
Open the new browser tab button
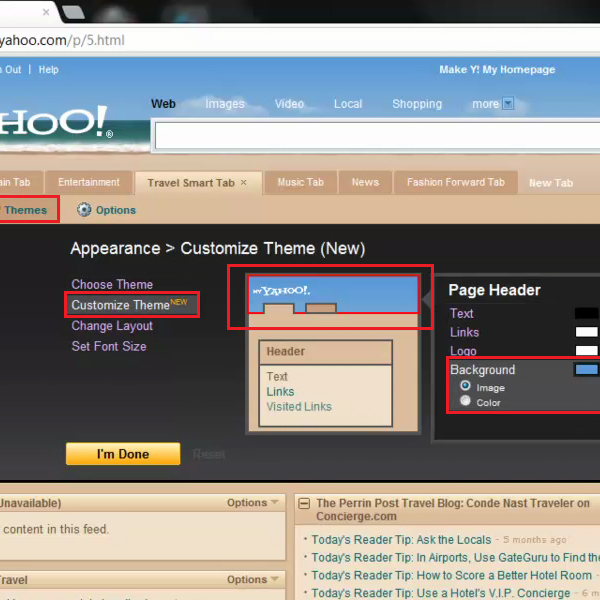[73, 12]
